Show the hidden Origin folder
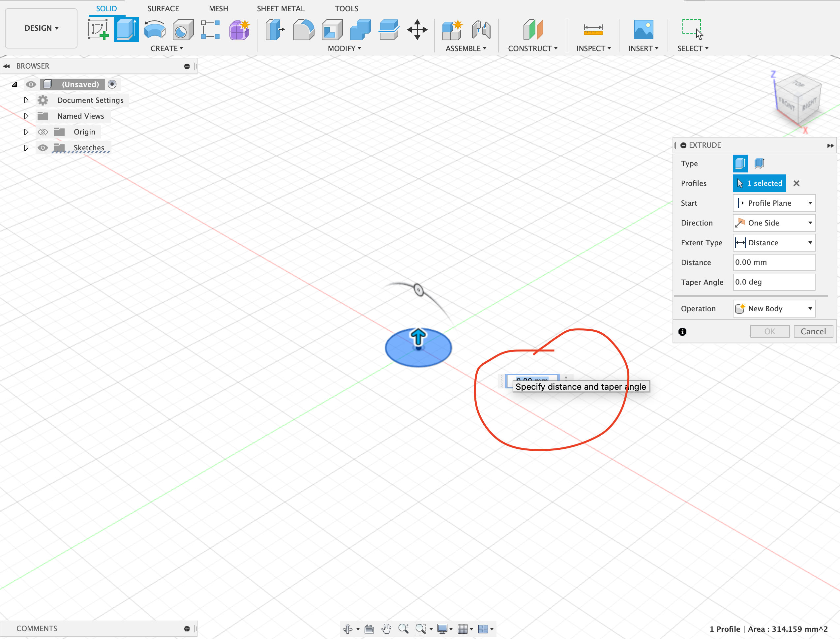 pos(43,132)
